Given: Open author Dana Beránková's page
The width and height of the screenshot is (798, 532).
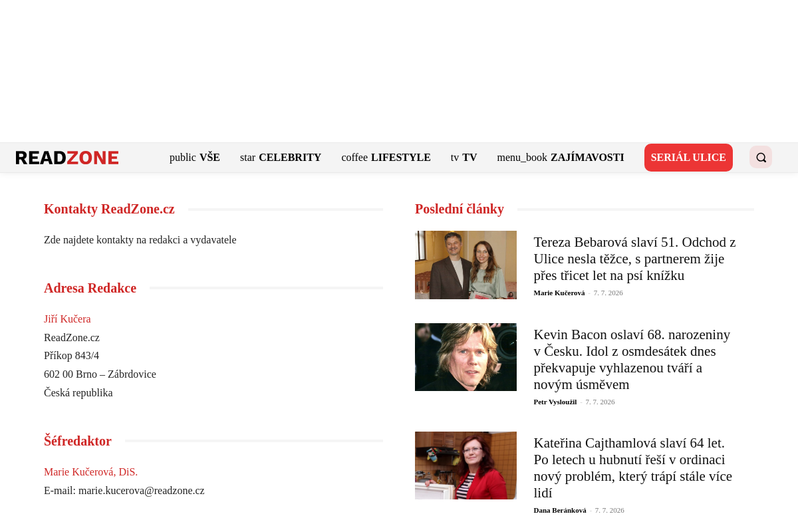Looking at the screenshot, I should (560, 510).
